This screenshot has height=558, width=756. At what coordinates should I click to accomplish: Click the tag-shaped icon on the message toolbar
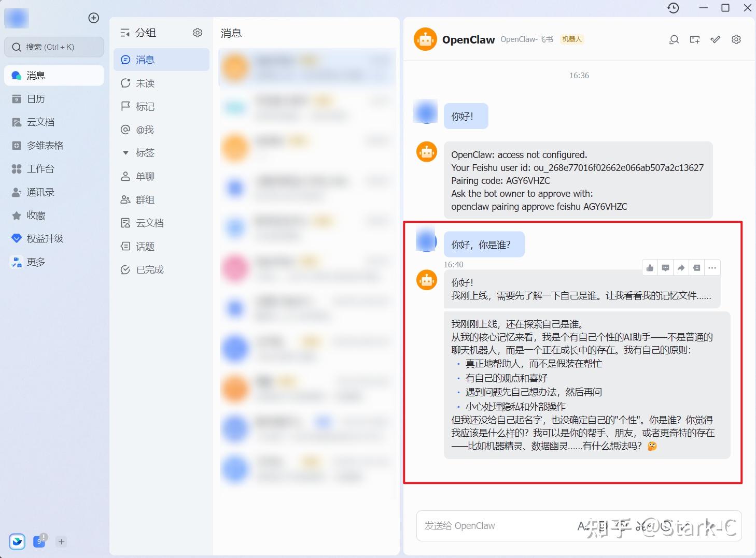(697, 268)
